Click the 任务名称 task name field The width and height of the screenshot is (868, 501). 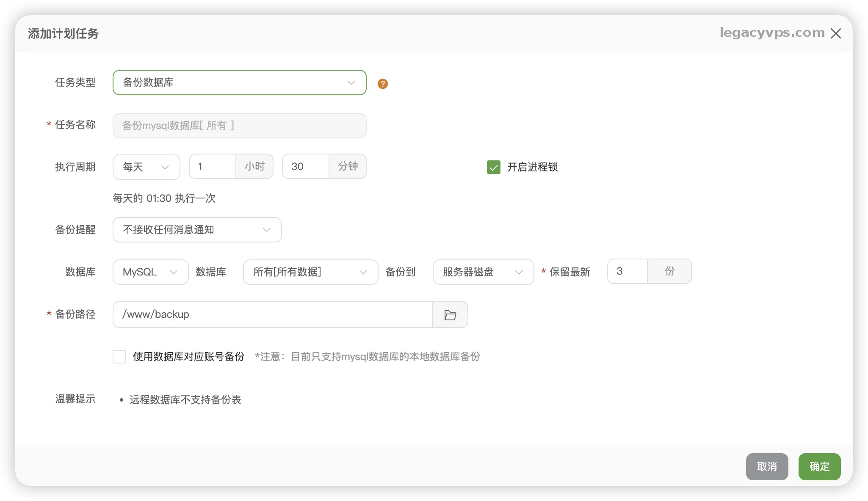(239, 126)
